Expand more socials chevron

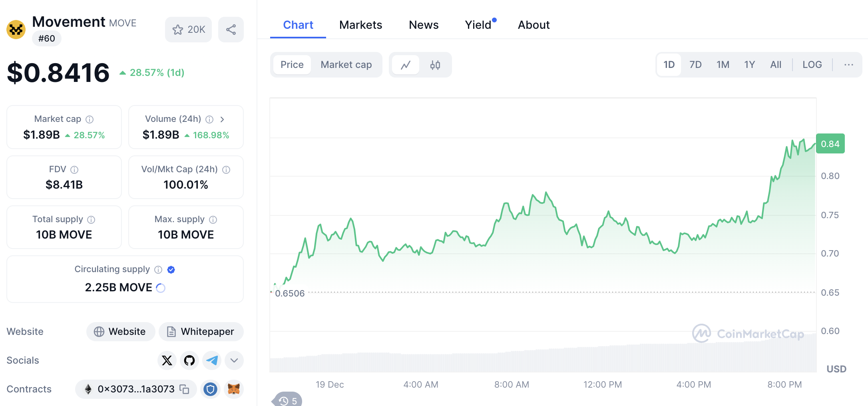click(x=234, y=360)
